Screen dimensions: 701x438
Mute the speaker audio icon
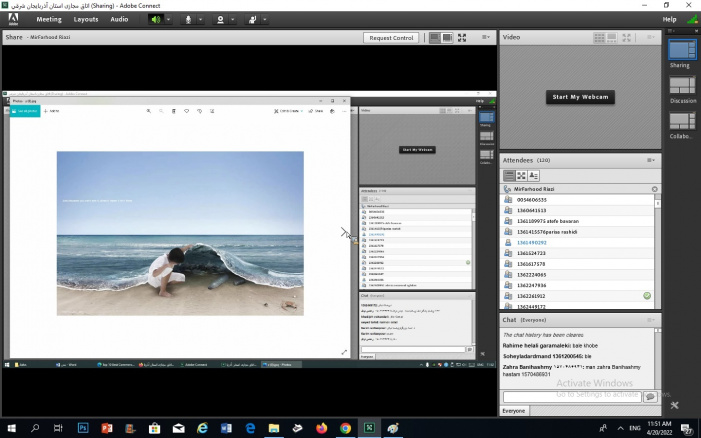(x=156, y=19)
